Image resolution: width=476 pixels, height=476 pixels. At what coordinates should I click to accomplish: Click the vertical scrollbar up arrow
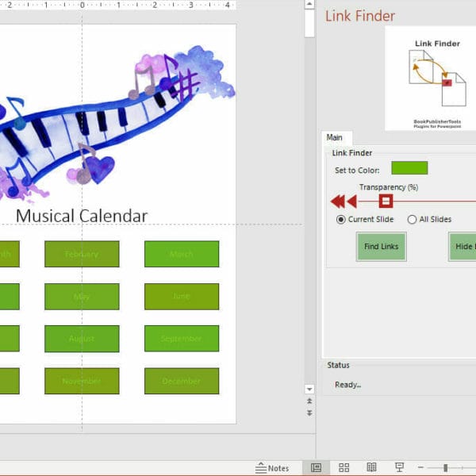[x=309, y=4]
